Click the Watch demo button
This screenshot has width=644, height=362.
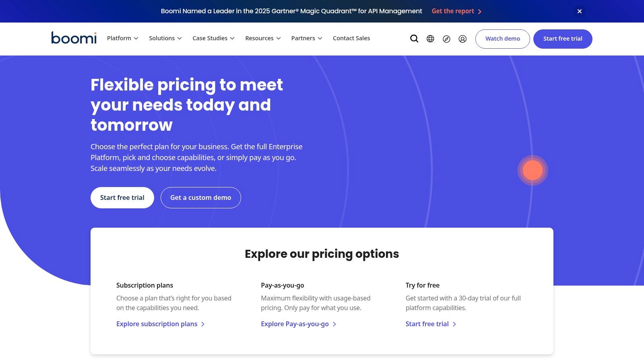(x=502, y=39)
